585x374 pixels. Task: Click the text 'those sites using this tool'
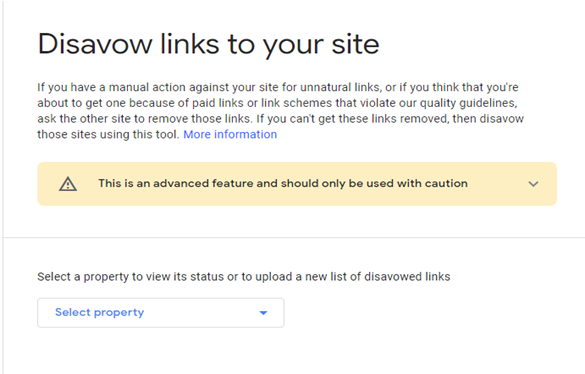(108, 134)
